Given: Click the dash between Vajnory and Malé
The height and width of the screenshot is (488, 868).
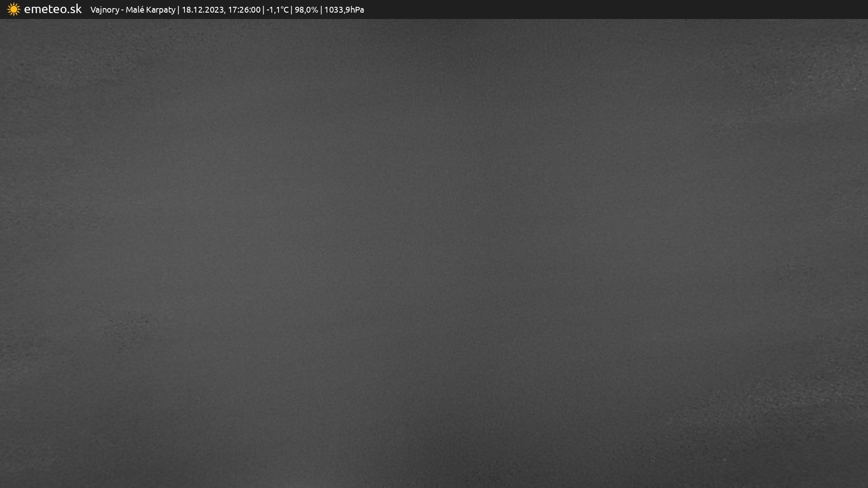Looking at the screenshot, I should click(123, 10).
